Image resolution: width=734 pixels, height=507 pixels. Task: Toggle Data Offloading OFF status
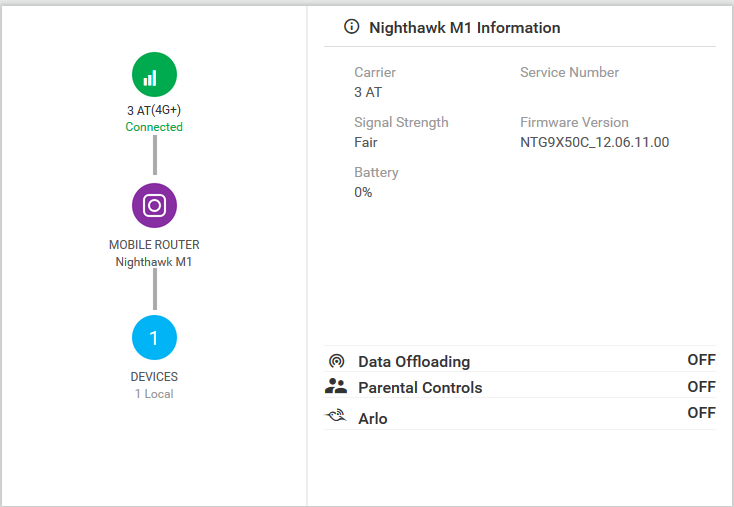[x=701, y=360]
